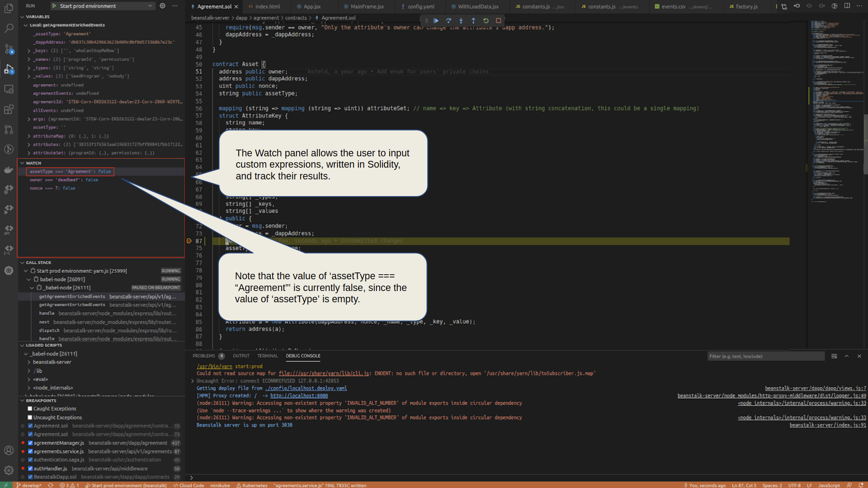
Task: Click the beanstalk-server/index.js:91 source link
Action: point(827,425)
